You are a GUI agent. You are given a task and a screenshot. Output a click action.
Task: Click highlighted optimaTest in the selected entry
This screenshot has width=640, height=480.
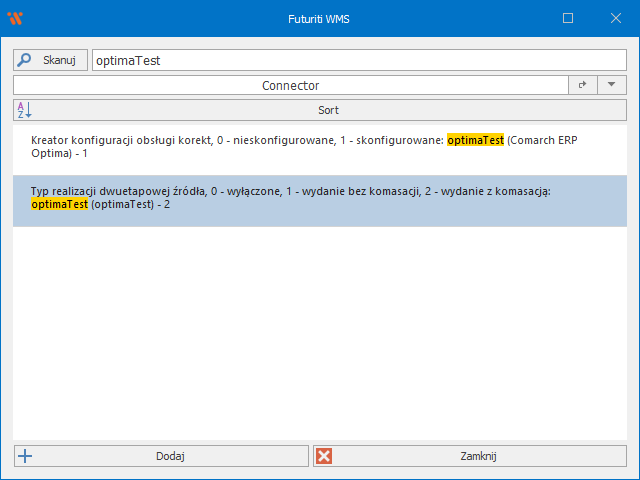pos(59,204)
